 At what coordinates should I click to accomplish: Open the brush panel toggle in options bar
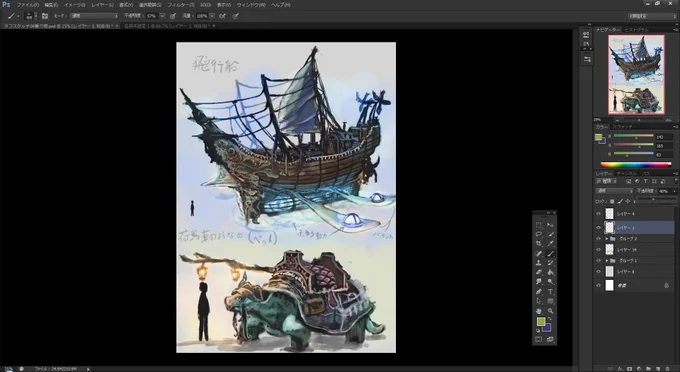pos(45,16)
